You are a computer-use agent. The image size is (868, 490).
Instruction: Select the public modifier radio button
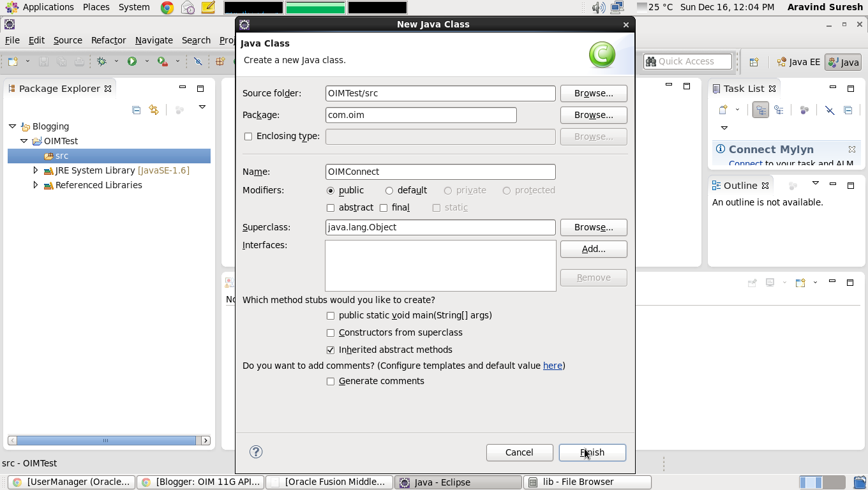[x=330, y=190]
